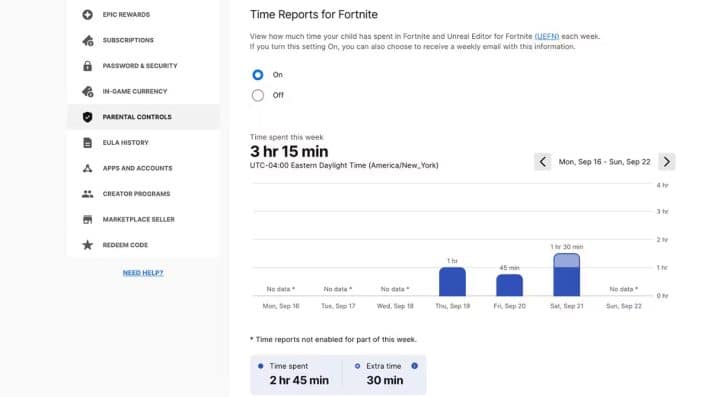Click the 'Time spent this week' label
Image resolution: width=705 pixels, height=397 pixels.
(286, 137)
